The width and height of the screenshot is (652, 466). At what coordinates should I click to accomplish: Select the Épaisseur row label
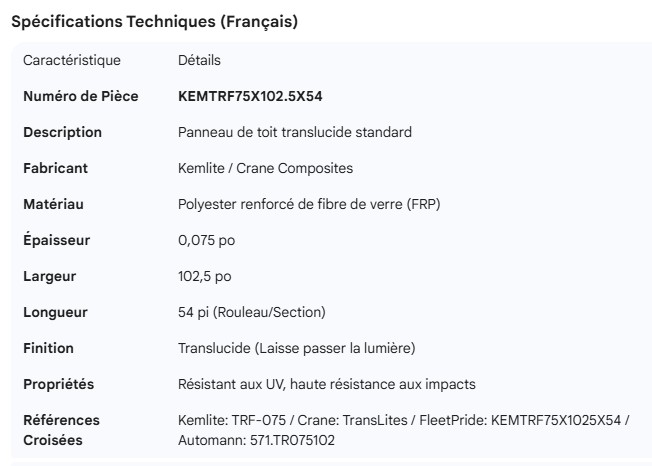click(x=57, y=240)
